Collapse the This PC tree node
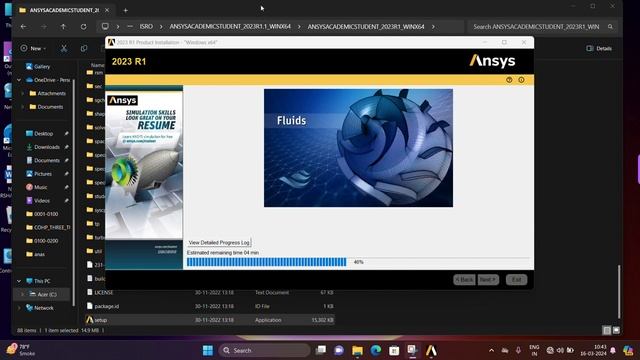The width and height of the screenshot is (640, 360). (x=19, y=281)
